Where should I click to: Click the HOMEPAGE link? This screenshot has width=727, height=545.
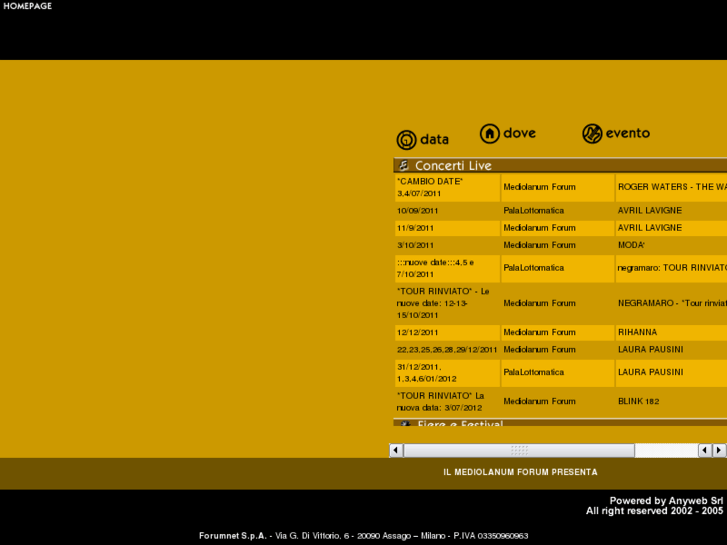click(27, 6)
